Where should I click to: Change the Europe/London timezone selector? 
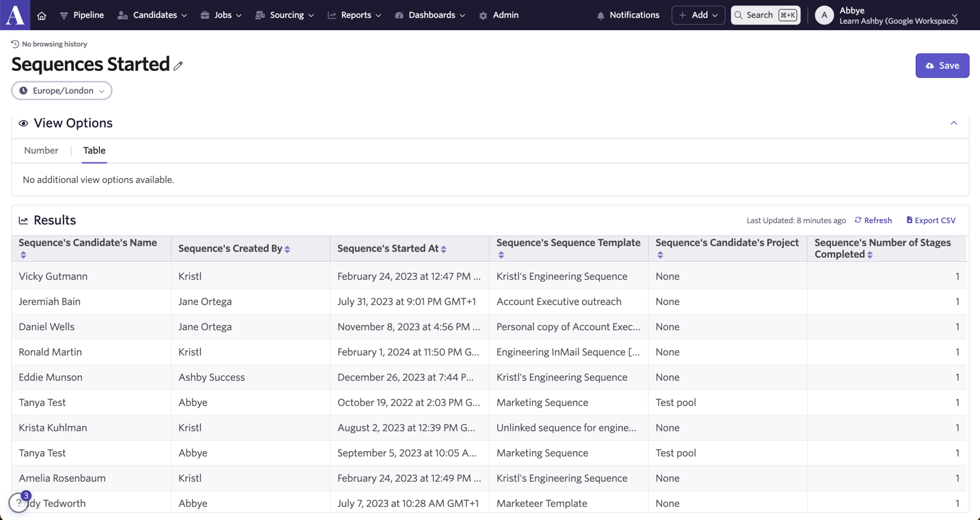tap(61, 91)
